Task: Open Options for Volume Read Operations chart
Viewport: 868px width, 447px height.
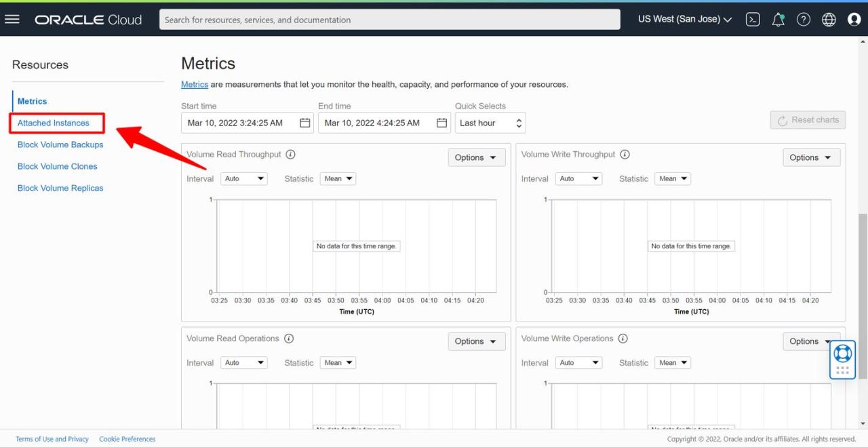Action: [x=477, y=341]
